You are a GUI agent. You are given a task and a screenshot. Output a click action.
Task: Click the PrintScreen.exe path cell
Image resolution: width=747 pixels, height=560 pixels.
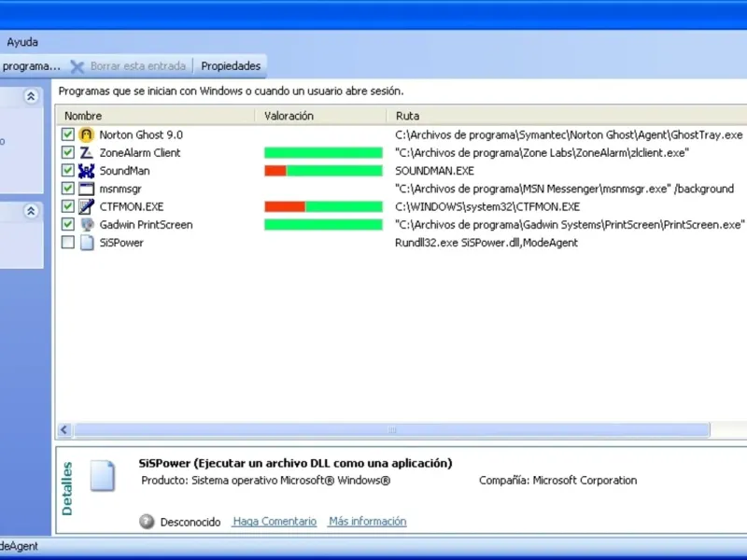[570, 225]
